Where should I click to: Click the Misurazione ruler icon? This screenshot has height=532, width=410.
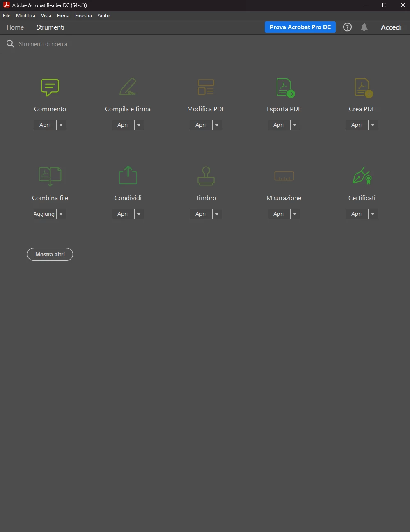click(284, 176)
